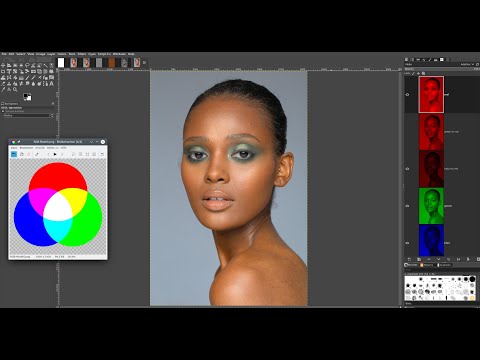The image size is (480, 360).
Task: Go to next image in Gwenview
Action: (x=62, y=154)
